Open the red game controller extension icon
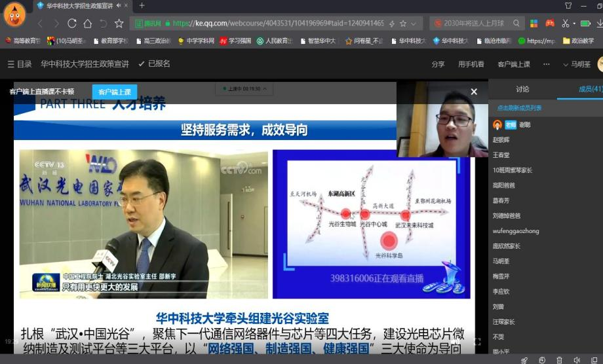 [x=550, y=23]
